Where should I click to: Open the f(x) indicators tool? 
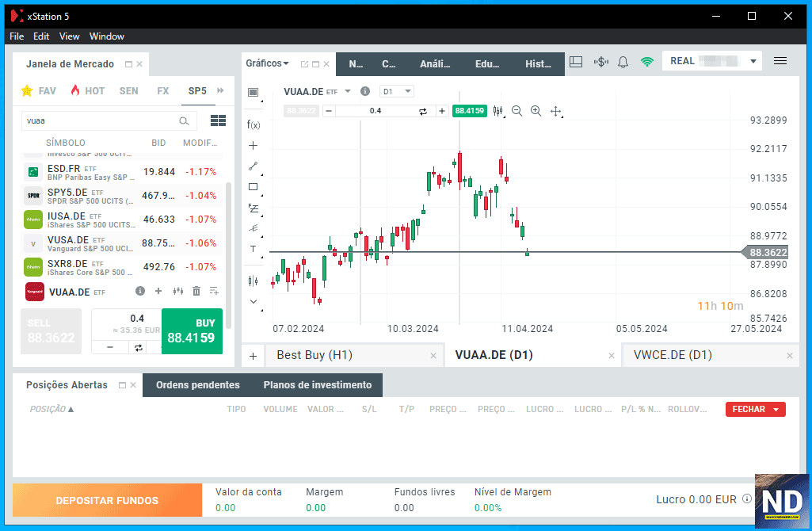click(x=254, y=125)
